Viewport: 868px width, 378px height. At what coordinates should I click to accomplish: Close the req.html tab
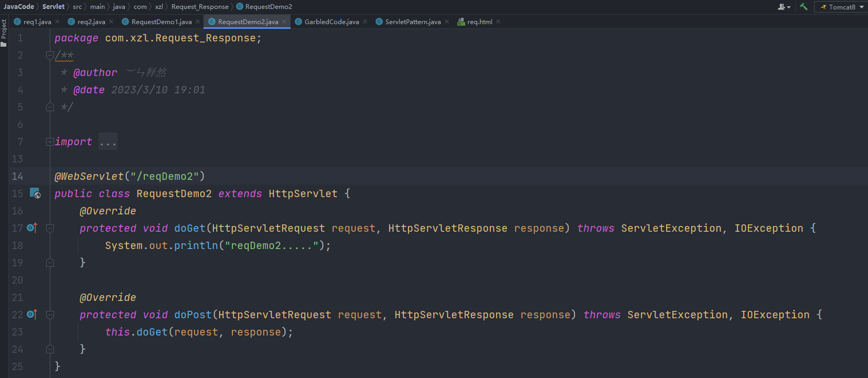pos(498,21)
